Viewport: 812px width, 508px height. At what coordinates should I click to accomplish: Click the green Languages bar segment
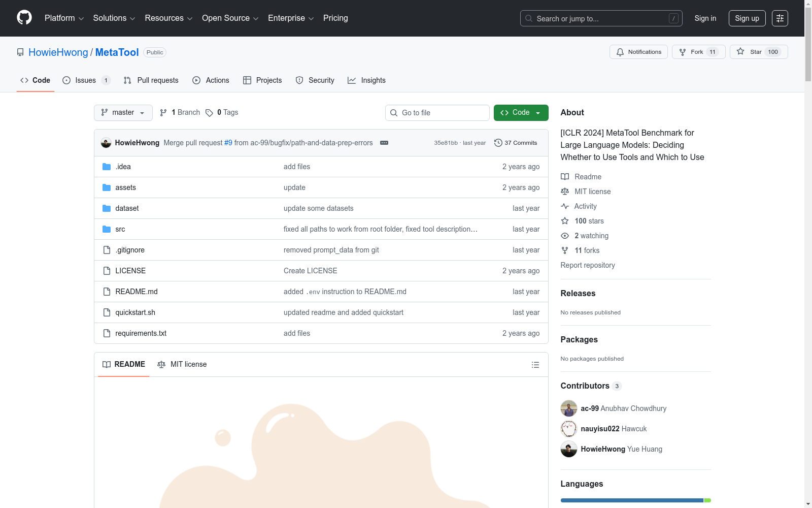pyautogui.click(x=707, y=500)
